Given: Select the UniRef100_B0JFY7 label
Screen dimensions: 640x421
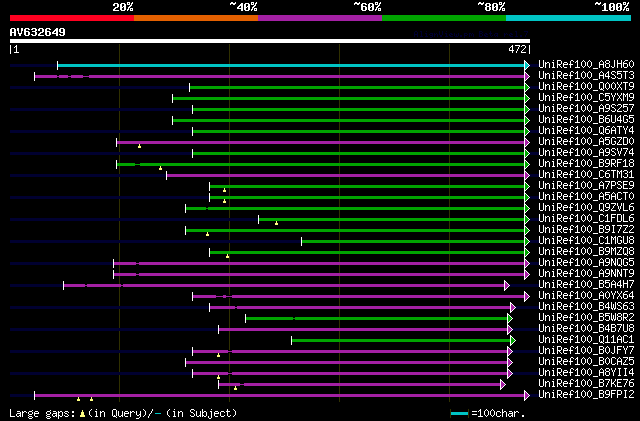Looking at the screenshot, I should pyautogui.click(x=586, y=351).
